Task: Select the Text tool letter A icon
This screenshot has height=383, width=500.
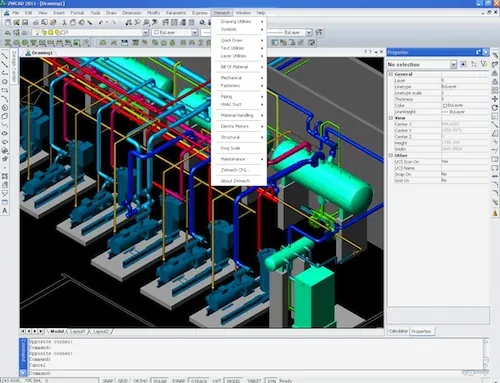Action: (x=5, y=211)
